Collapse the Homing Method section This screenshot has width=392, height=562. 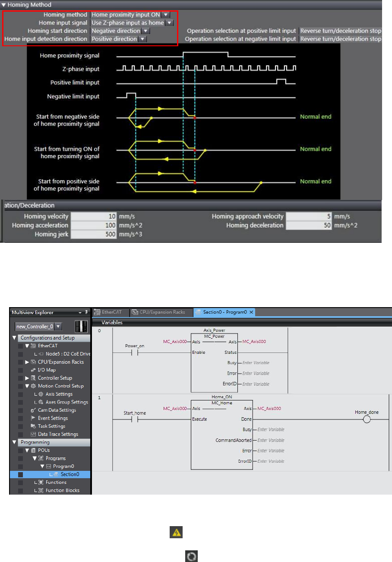pyautogui.click(x=4, y=5)
